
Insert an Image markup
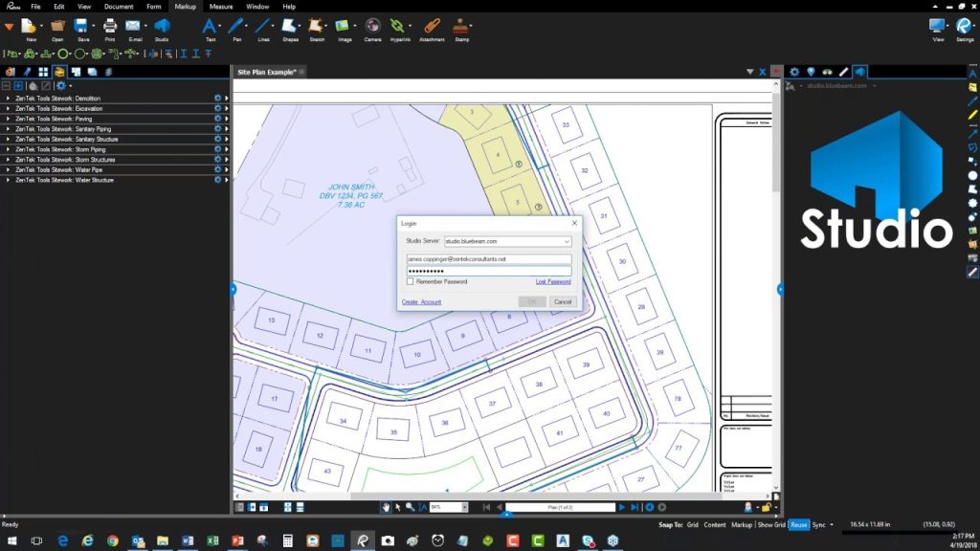point(344,29)
